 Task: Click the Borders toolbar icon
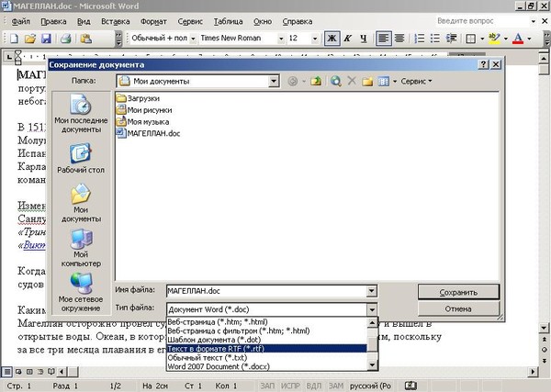470,39
